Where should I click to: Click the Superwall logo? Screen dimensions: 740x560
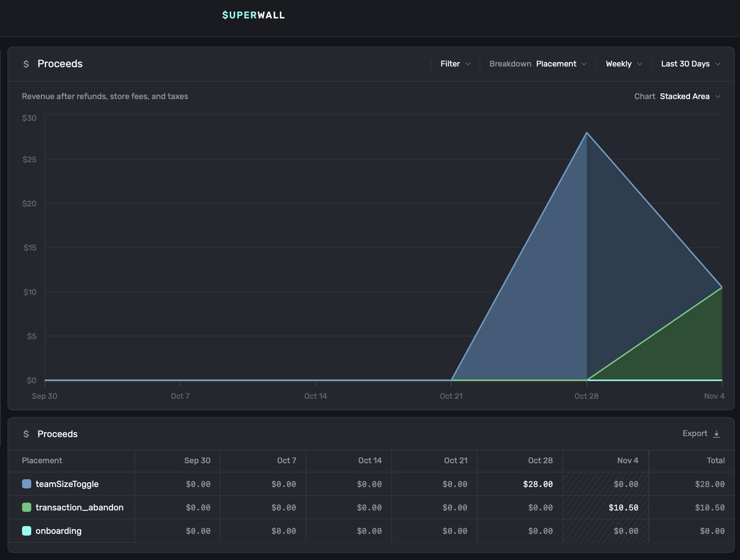253,15
